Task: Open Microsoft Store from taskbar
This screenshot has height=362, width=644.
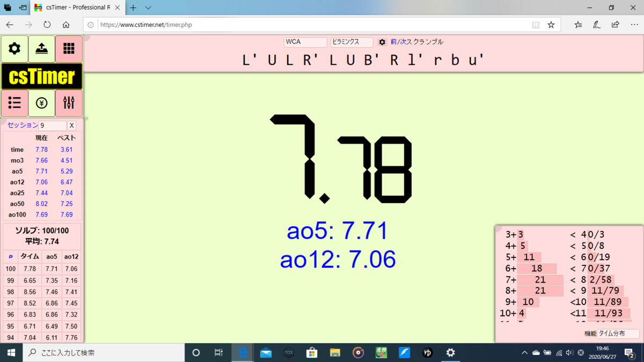Action: point(312,352)
